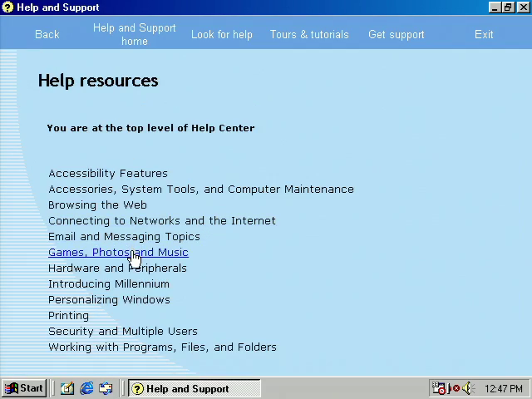Open Introducing Millennium topic
This screenshot has width=532, height=399.
[109, 284]
